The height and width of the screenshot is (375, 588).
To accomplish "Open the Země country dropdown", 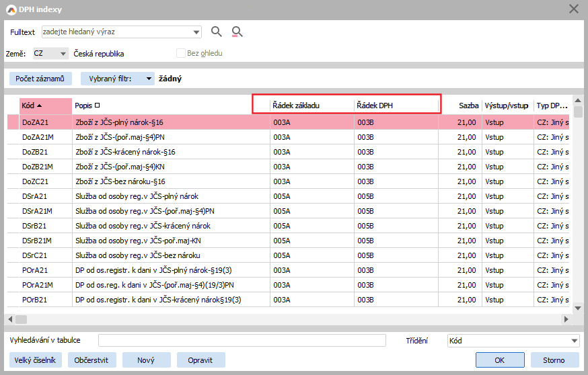I will point(63,54).
